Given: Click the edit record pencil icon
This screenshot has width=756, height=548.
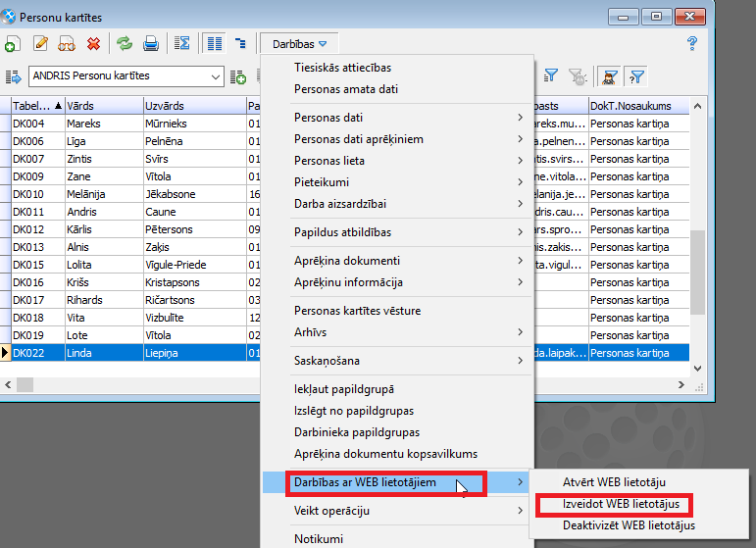Looking at the screenshot, I should [x=41, y=43].
